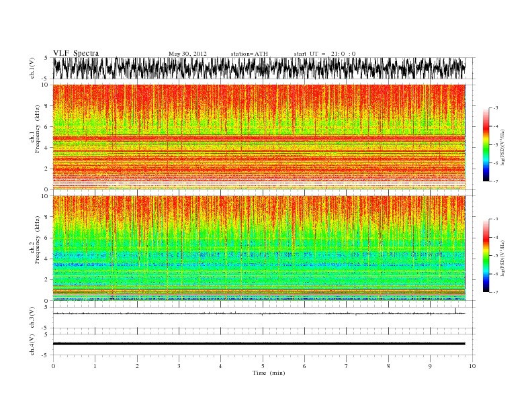Click the "-7" label on ch.2 color scale
Screen dimensions: 532x411
click(495, 292)
